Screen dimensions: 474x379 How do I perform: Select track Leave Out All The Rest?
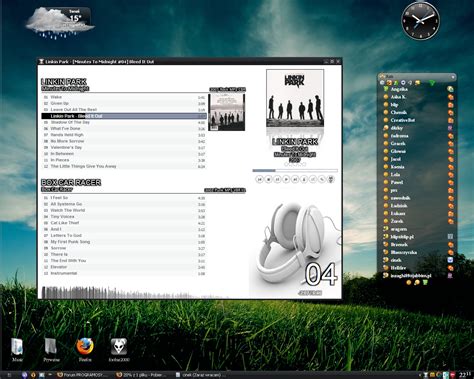(x=124, y=110)
